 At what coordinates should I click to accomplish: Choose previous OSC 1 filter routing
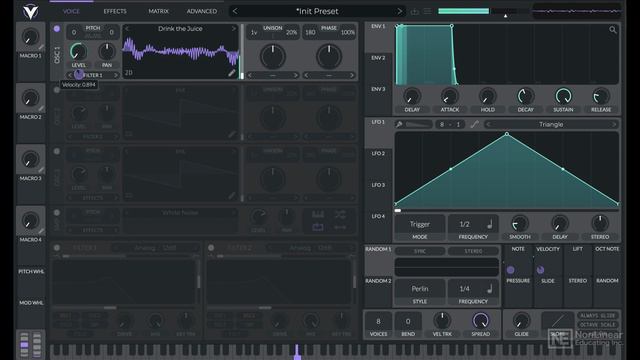pos(70,75)
